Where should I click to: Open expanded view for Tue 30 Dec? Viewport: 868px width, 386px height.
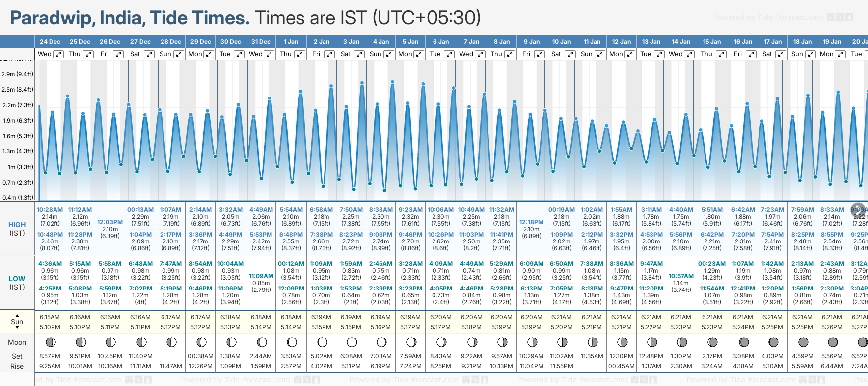click(x=239, y=54)
